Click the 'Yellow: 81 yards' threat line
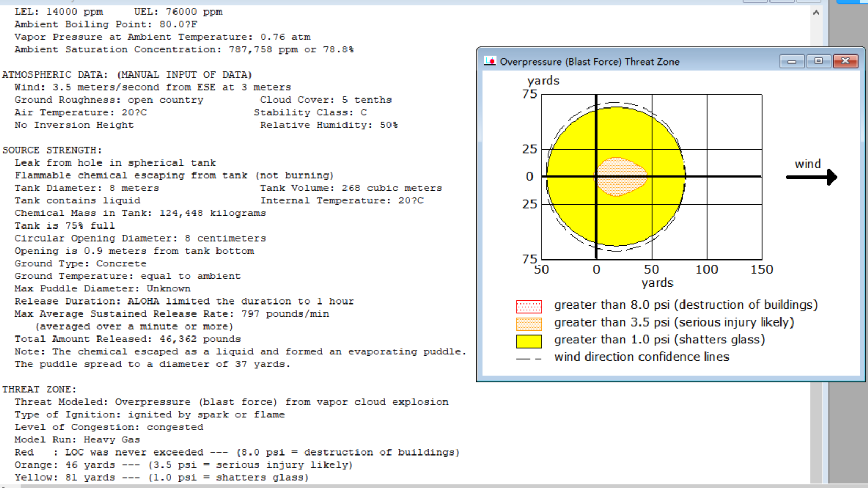Screen dimensions: 868x488 point(161,478)
